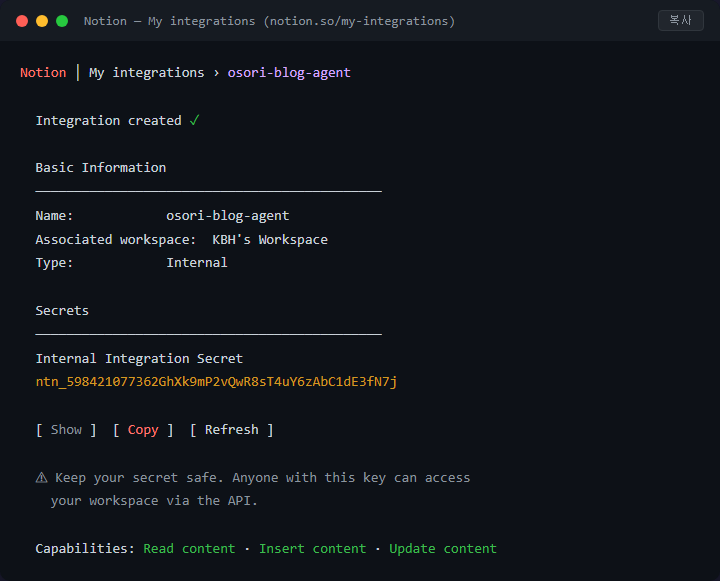Viewport: 720px width, 581px height.
Task: Go to My integrations breadcrumb
Action: pos(146,73)
